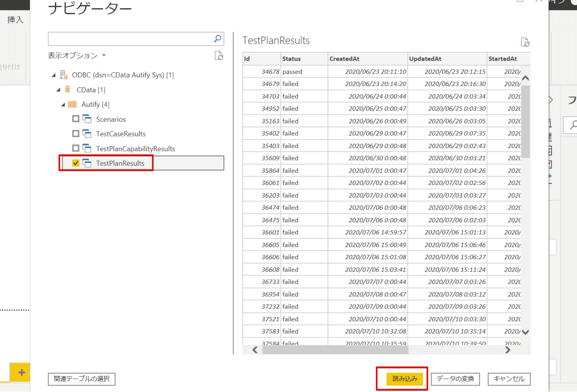Open the 表示オプション dropdown
577x392 pixels.
[x=77, y=56]
